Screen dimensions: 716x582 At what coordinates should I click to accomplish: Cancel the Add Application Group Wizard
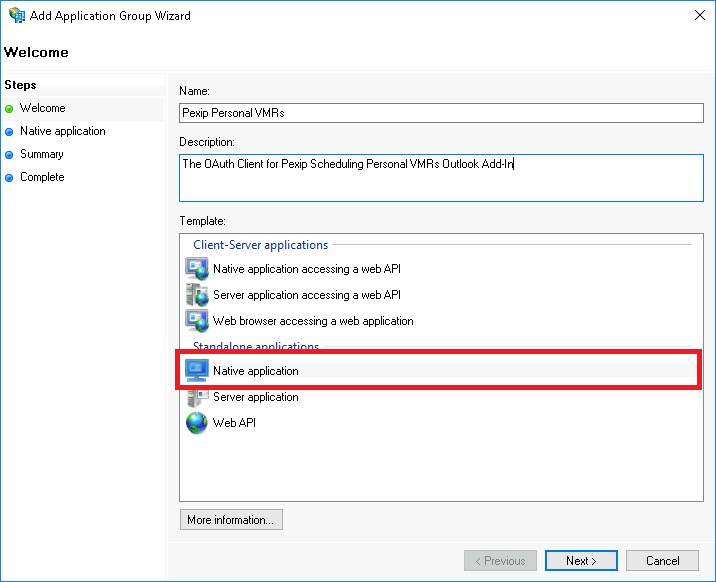(662, 561)
